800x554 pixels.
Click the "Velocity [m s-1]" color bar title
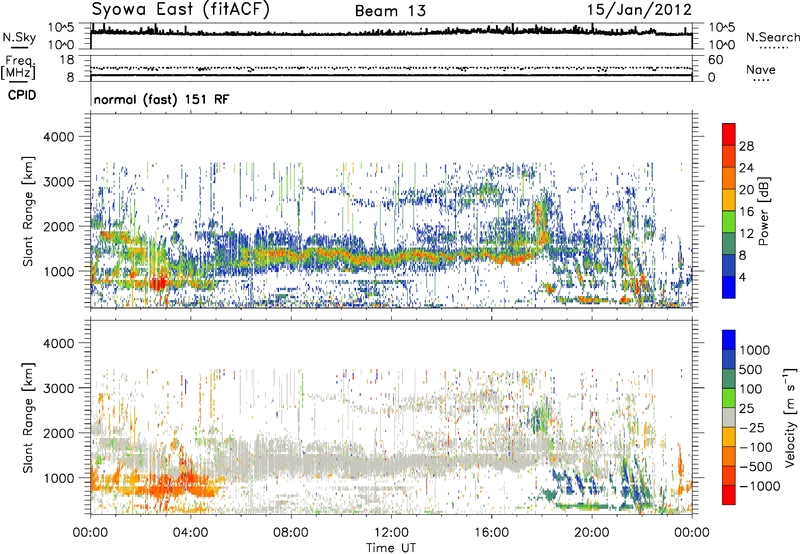coord(790,417)
